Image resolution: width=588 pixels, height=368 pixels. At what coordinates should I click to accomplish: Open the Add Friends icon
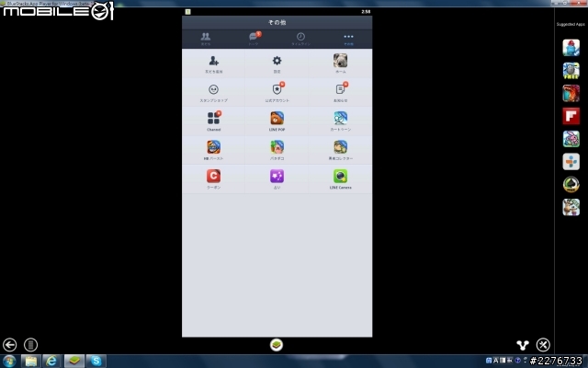click(x=213, y=61)
